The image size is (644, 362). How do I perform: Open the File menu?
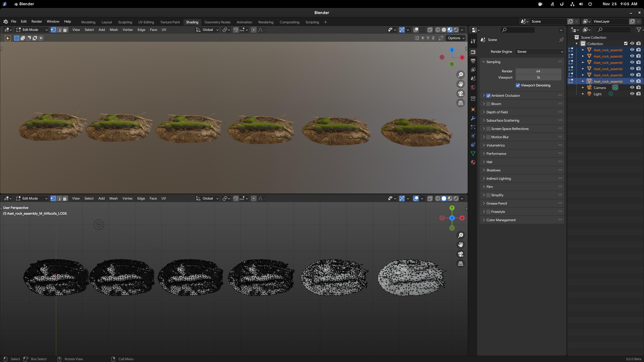click(x=14, y=22)
